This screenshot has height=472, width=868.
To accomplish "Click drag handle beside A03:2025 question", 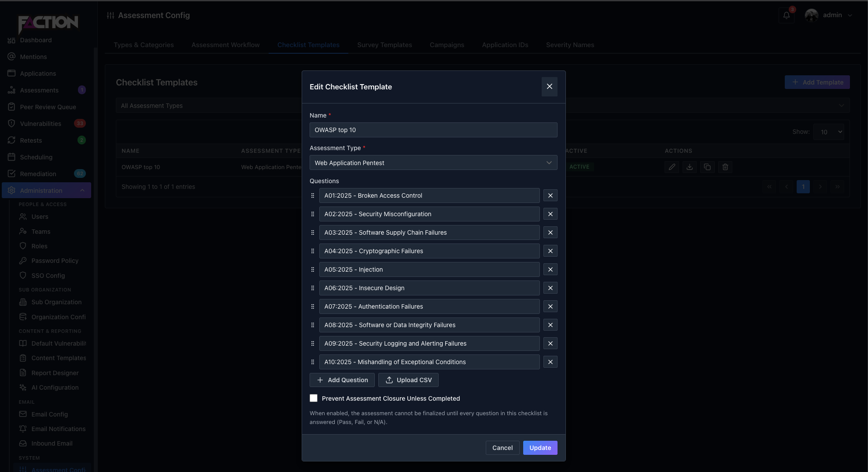I will coord(313,232).
